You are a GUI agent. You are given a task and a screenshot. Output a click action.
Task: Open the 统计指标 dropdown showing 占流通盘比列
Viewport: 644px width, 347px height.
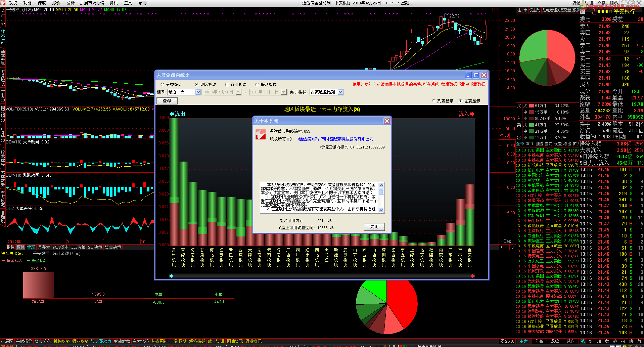click(340, 92)
